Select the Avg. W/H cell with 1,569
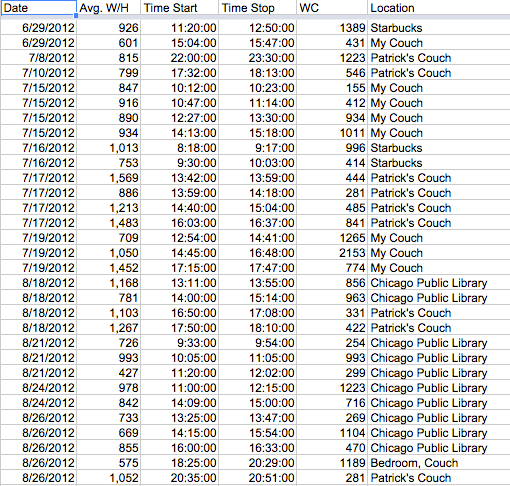This screenshot has height=486, width=510. 108,178
